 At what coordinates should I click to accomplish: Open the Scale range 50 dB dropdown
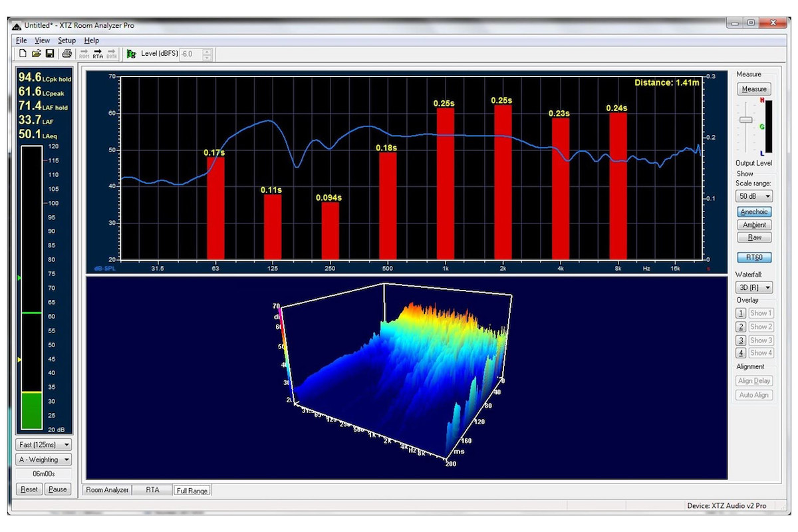754,196
